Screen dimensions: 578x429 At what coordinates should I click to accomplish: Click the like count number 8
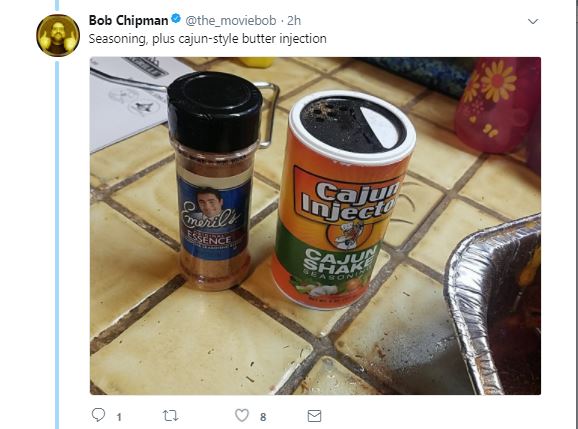point(263,417)
